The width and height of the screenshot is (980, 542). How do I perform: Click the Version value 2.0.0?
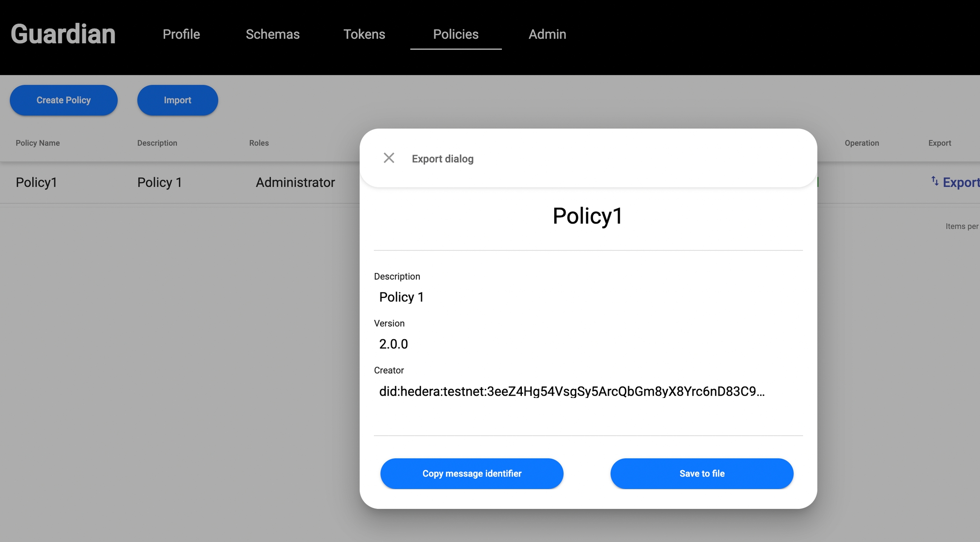coord(393,344)
